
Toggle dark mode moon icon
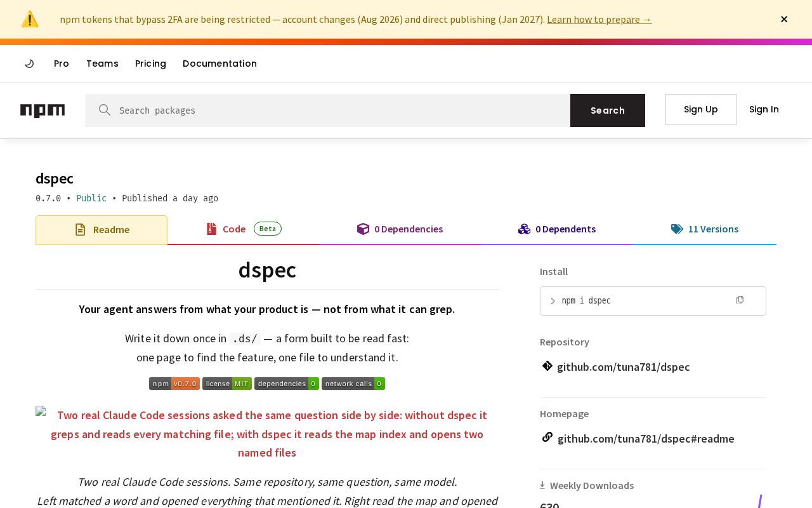tap(29, 63)
